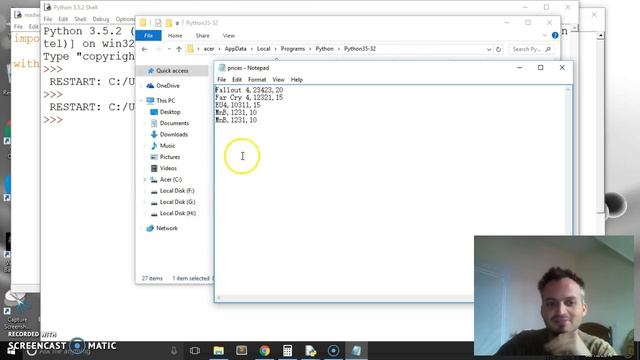Click the Notepad vertical scrollbar up arrow
The width and height of the screenshot is (640, 360).
pos(567,89)
